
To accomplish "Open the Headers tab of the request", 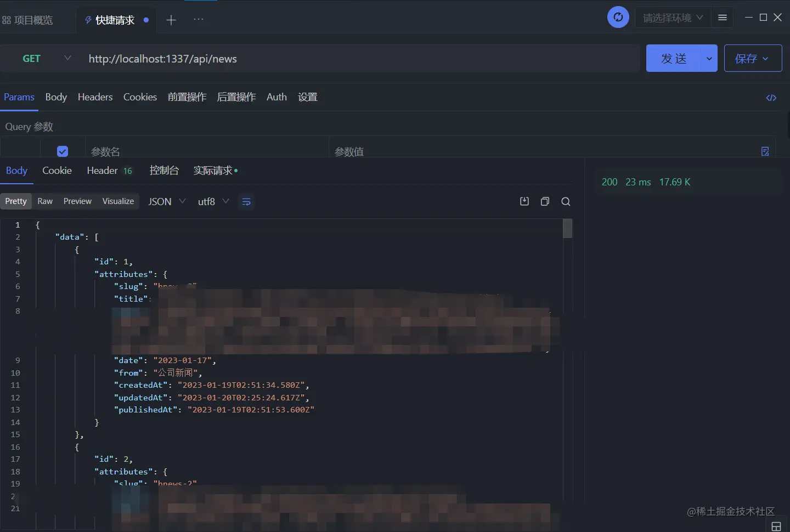I will (x=95, y=97).
